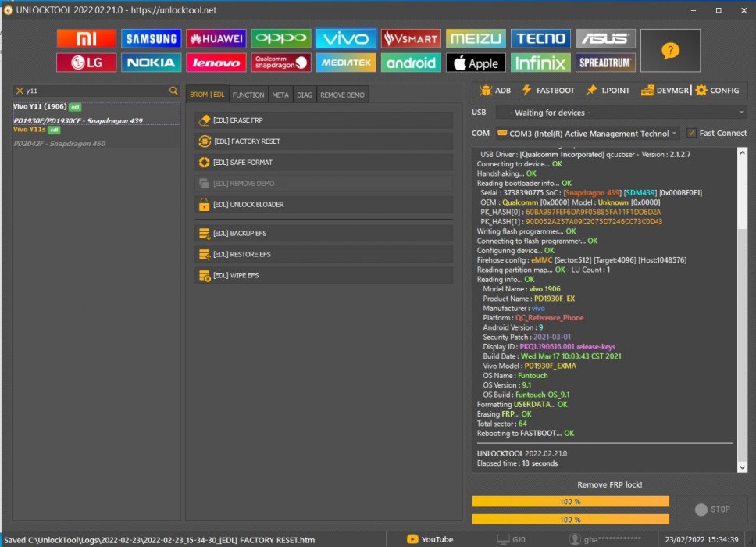Click the user account status item
756x547 pixels.
(x=605, y=539)
